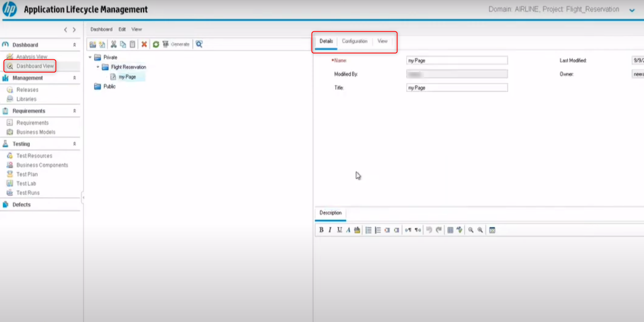Open the Edit menu
Viewport: 644px width, 322px height.
point(122,29)
